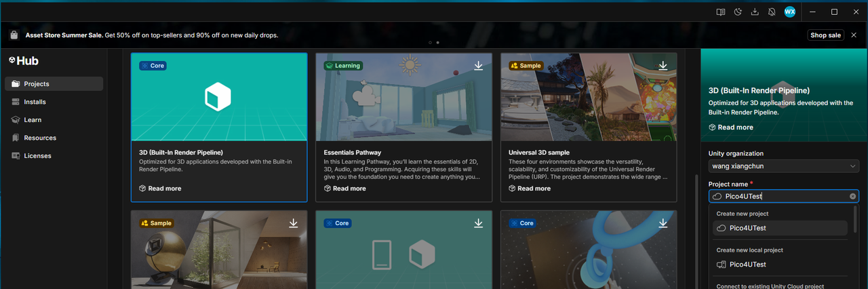
Task: Click the Core badge on mobile template card
Action: pos(337,223)
